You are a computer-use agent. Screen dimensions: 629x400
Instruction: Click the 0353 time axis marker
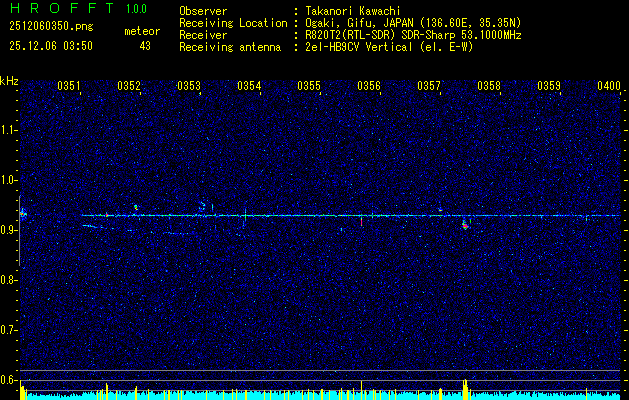coord(189,85)
